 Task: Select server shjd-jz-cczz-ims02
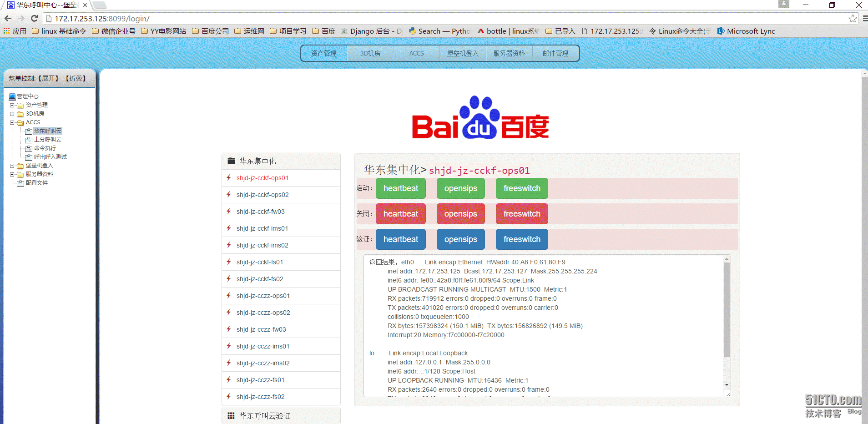(281, 363)
